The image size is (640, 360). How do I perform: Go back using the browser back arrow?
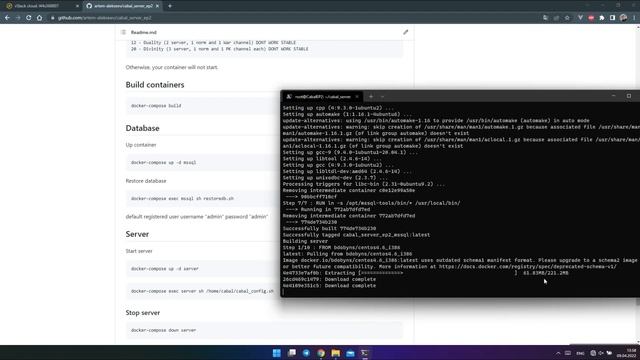click(7, 18)
